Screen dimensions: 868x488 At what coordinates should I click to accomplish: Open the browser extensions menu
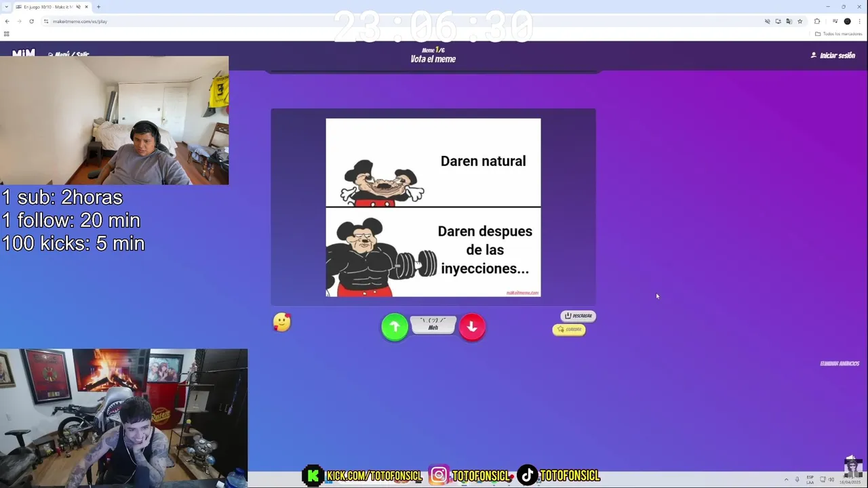817,21
